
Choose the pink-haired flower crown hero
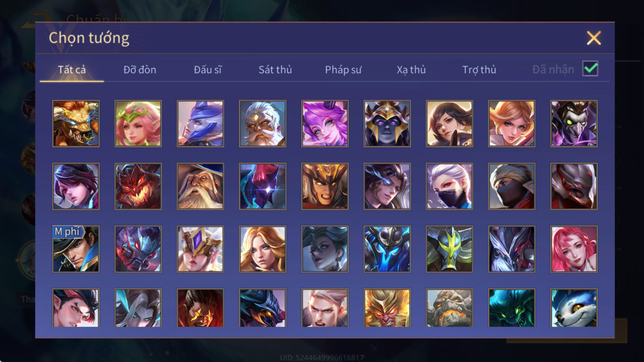click(x=138, y=123)
